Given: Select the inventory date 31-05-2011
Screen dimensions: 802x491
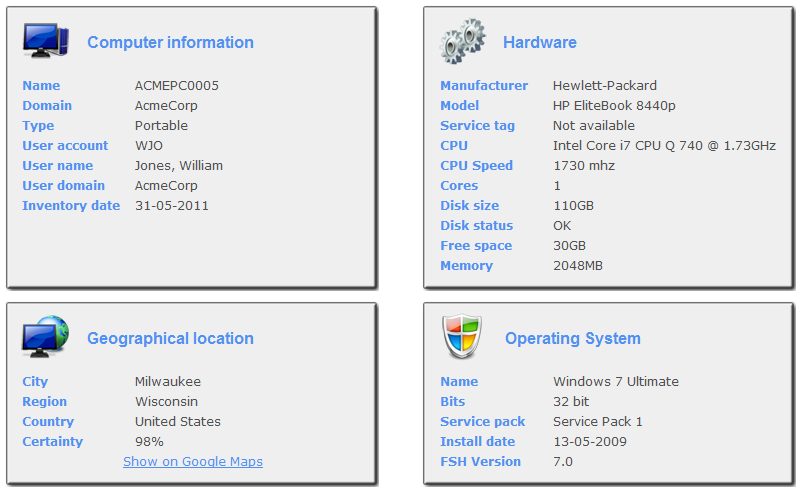Looking at the screenshot, I should 172,206.
